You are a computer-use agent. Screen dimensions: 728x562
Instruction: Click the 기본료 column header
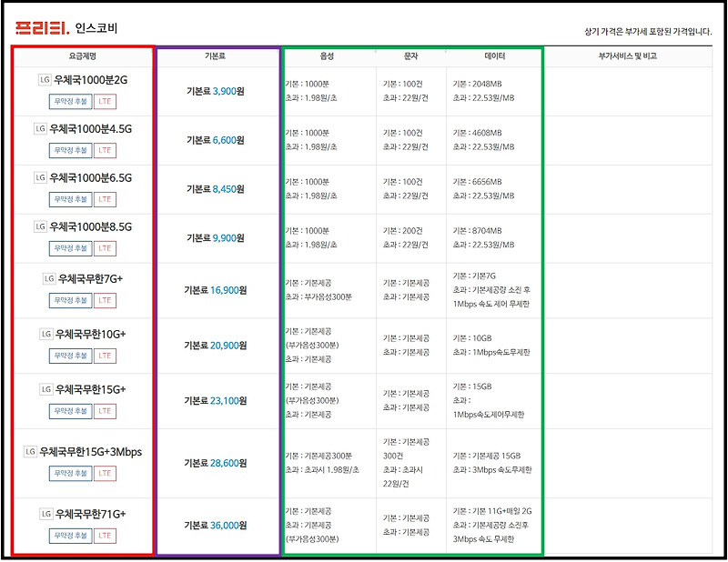pyautogui.click(x=215, y=56)
